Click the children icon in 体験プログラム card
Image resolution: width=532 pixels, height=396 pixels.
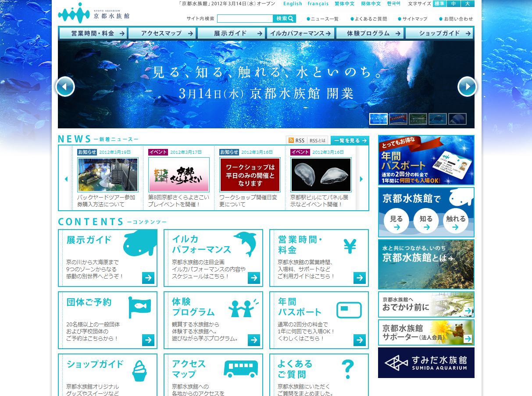[243, 308]
